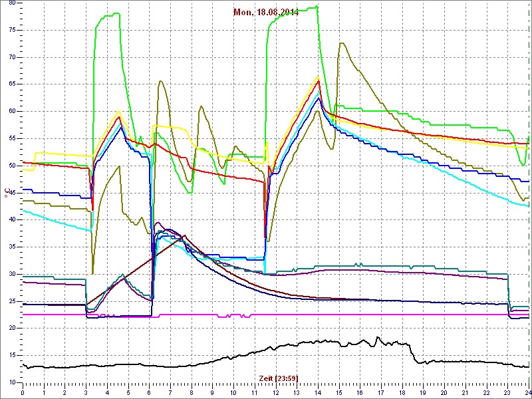Pick hour 19 on the time axis
Screen dimensions: 532x399
pyautogui.click(x=423, y=392)
